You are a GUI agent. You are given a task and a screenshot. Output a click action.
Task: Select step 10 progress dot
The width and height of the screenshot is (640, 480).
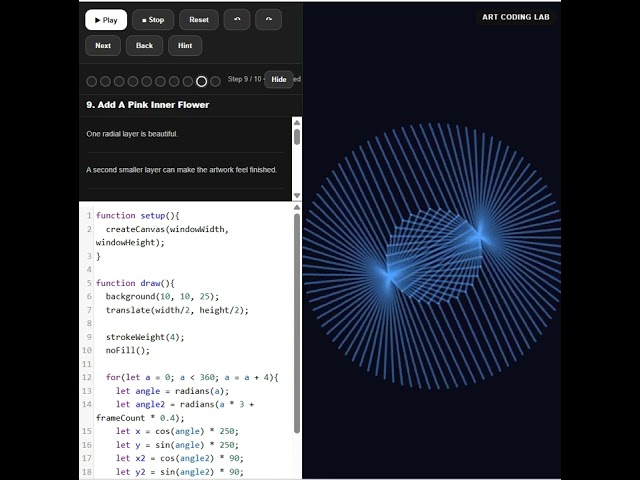point(216,82)
